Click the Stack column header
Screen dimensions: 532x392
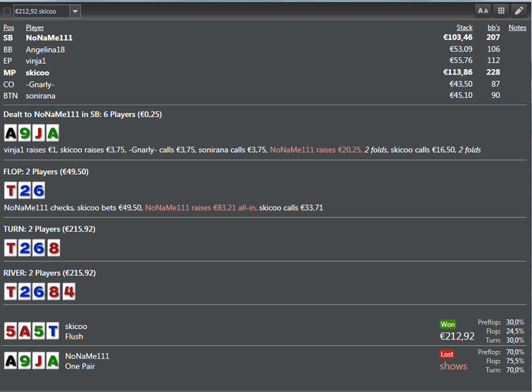coord(464,27)
